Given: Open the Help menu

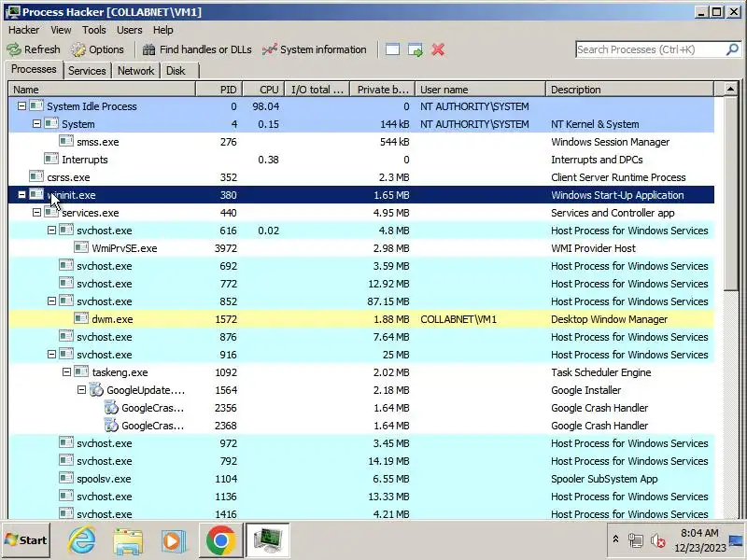Looking at the screenshot, I should (x=162, y=30).
